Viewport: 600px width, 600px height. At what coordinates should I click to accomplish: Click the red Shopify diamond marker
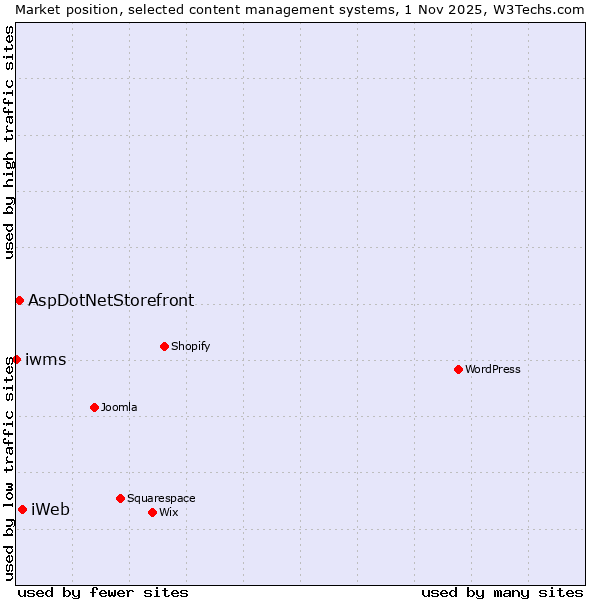coord(164,346)
